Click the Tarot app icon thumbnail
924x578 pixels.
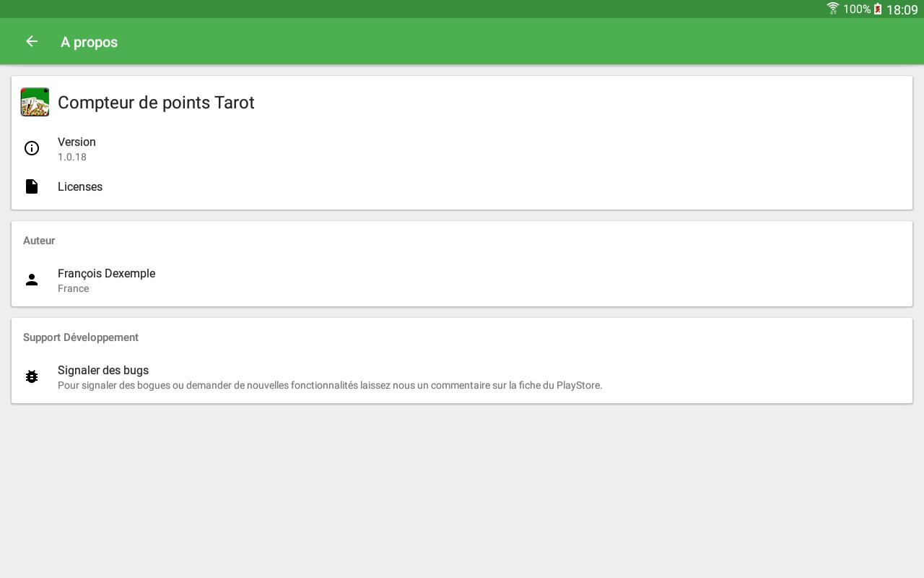[x=35, y=102]
